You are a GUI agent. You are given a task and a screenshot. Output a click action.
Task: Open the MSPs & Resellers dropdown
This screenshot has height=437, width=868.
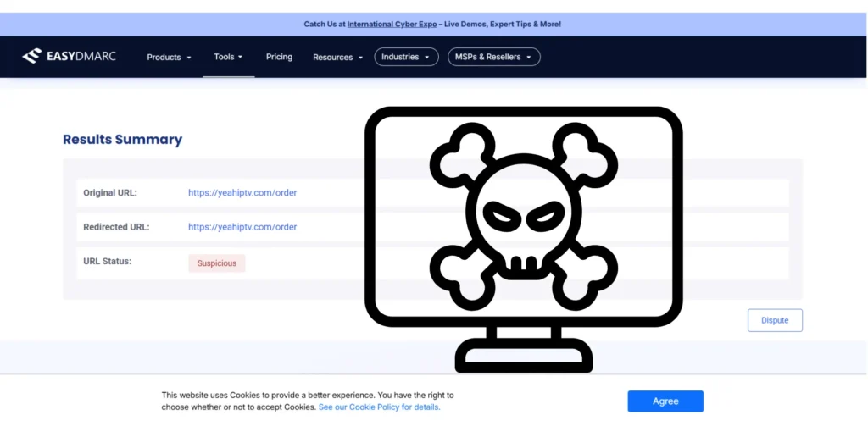coord(487,57)
